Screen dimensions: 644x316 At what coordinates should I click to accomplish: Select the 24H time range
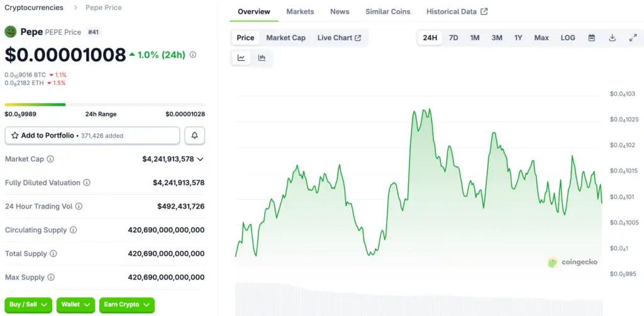tap(430, 38)
